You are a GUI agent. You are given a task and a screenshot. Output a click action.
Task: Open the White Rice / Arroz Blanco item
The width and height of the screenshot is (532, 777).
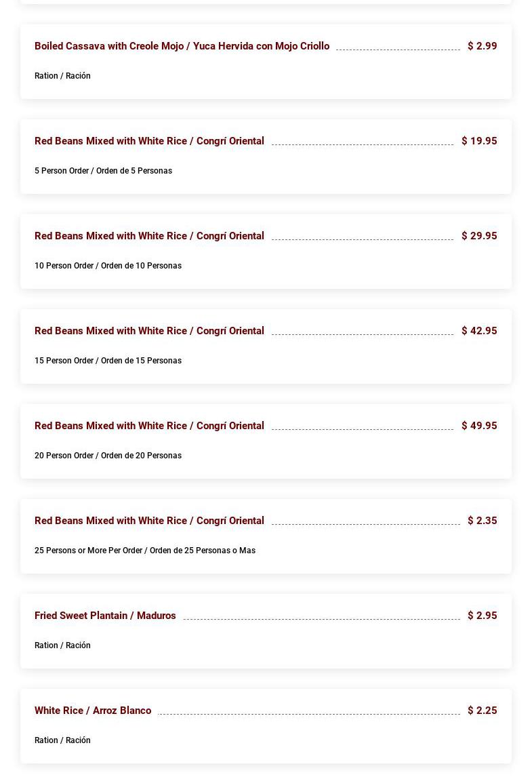93,711
